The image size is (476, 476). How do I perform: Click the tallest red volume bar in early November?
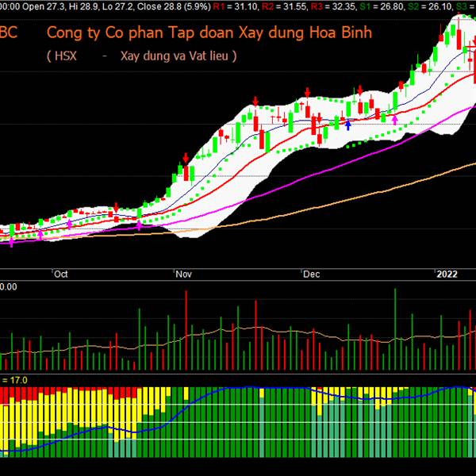pyautogui.click(x=186, y=330)
